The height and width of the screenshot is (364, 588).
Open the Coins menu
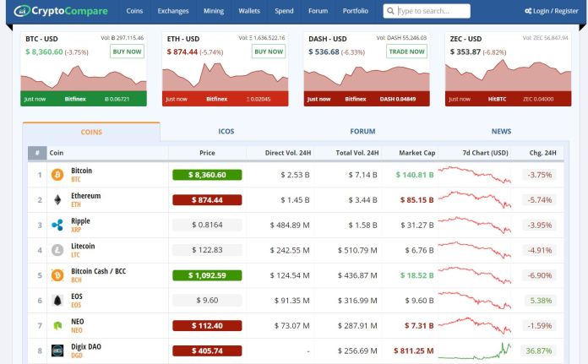[x=134, y=11]
